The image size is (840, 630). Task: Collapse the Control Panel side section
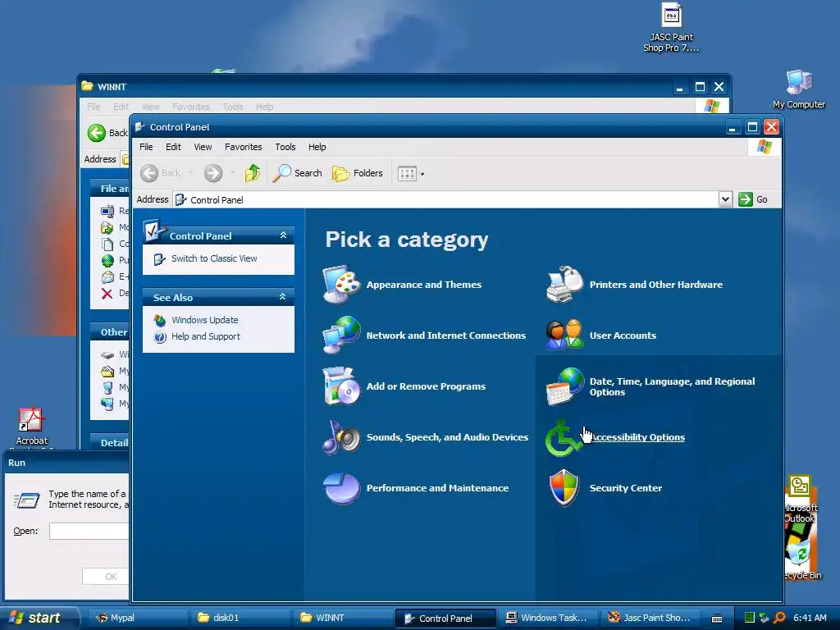[x=283, y=235]
